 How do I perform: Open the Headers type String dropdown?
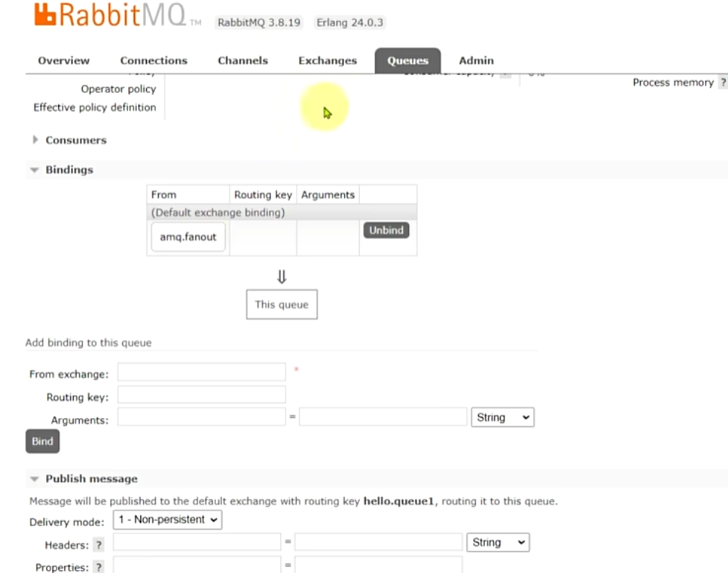pyautogui.click(x=498, y=542)
